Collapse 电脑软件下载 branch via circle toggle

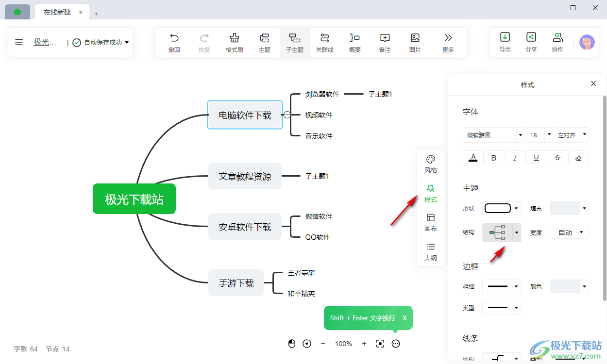287,115
